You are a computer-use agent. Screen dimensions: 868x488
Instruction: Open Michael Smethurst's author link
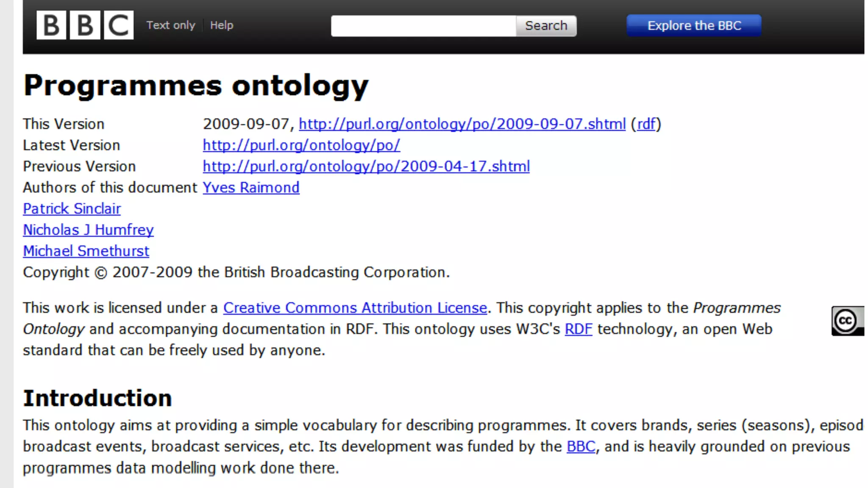(86, 251)
